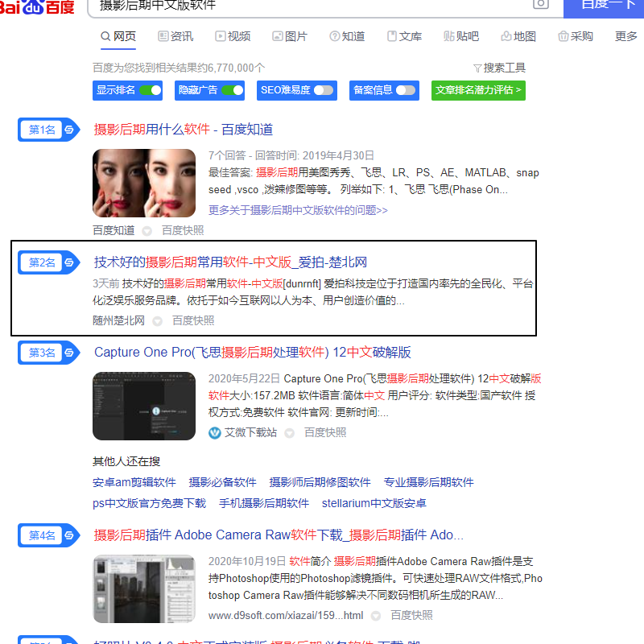Toggle the 隐藏广告 switch
Image resolution: width=644 pixels, height=644 pixels.
point(232,90)
